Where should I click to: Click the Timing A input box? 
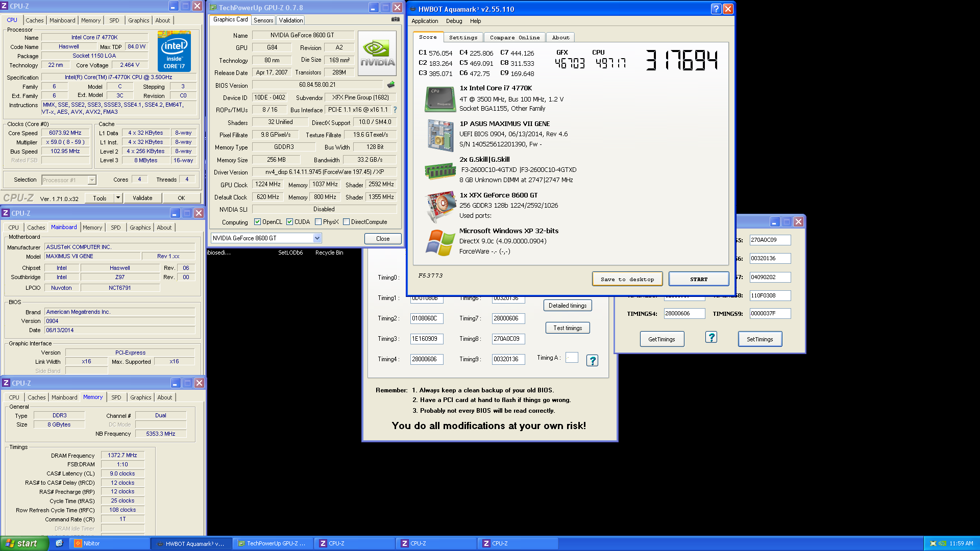pos(571,358)
